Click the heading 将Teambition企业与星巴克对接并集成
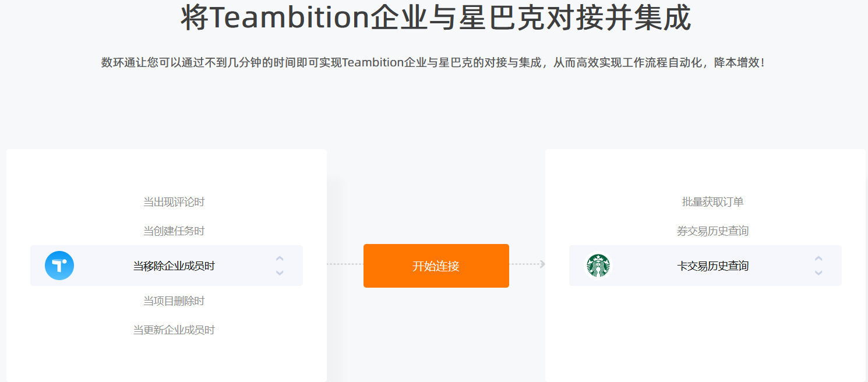The image size is (868, 382). click(x=436, y=18)
